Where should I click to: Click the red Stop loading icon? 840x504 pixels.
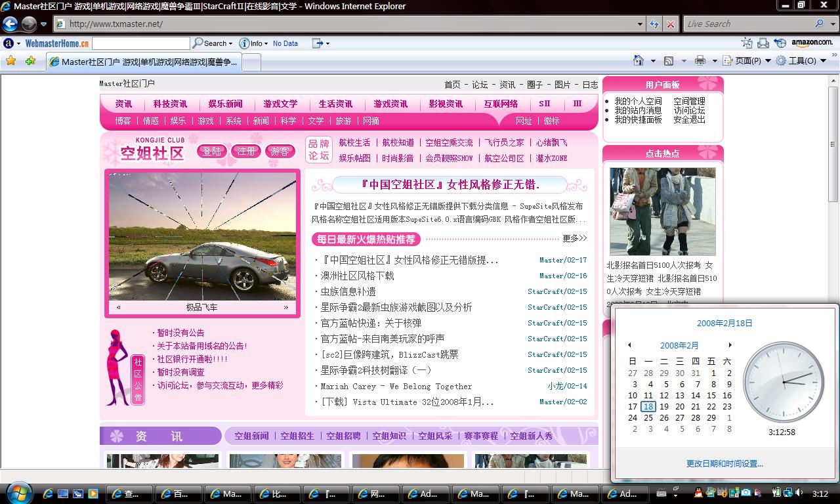click(x=670, y=24)
